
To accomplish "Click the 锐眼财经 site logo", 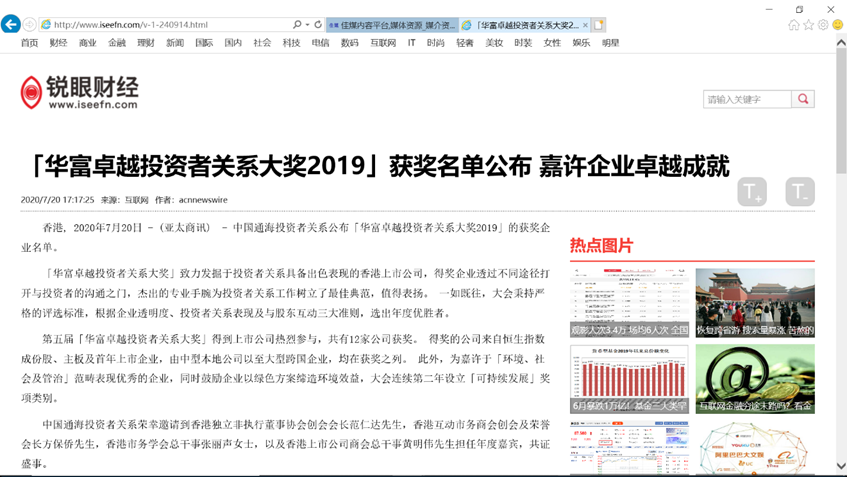I will (x=79, y=92).
